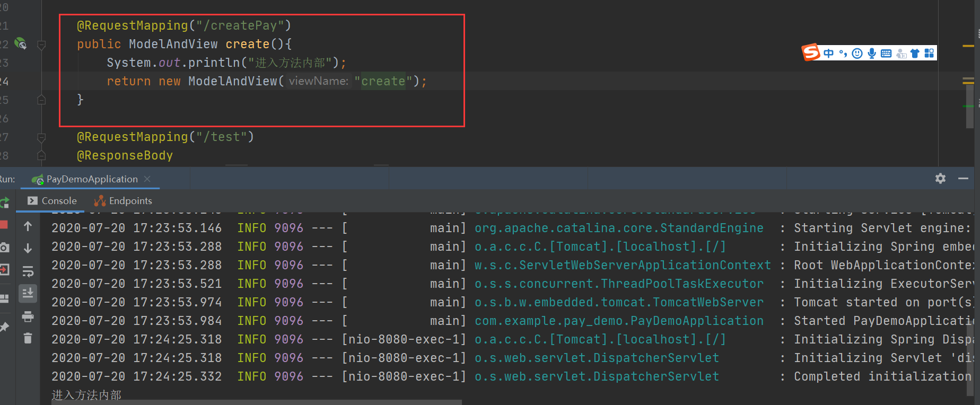980x405 pixels.
Task: Toggle Chinese/English mode in the Sogou bar
Action: click(x=828, y=53)
